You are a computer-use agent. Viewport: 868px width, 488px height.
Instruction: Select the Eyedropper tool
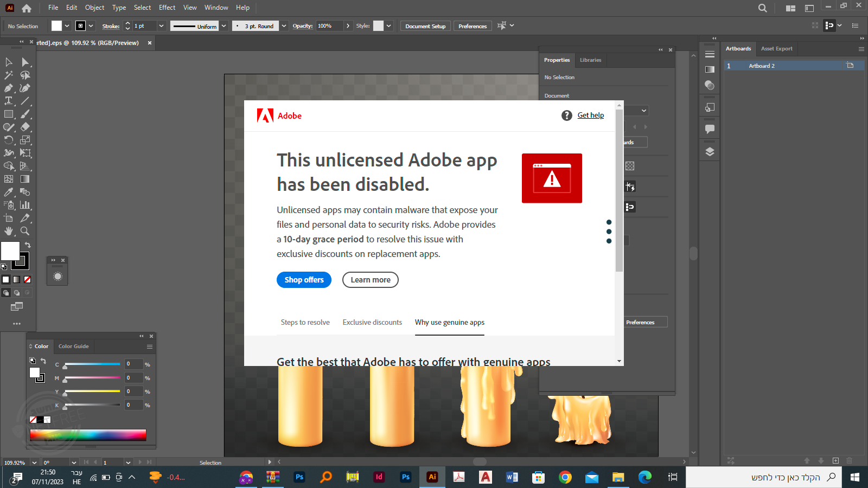pos(9,192)
